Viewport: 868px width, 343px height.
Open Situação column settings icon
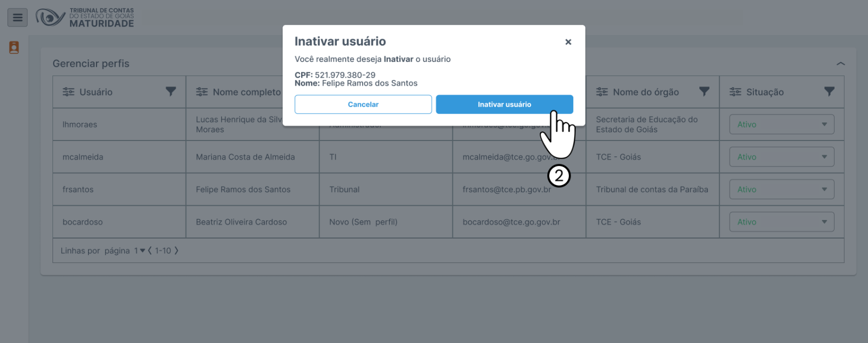(735, 92)
